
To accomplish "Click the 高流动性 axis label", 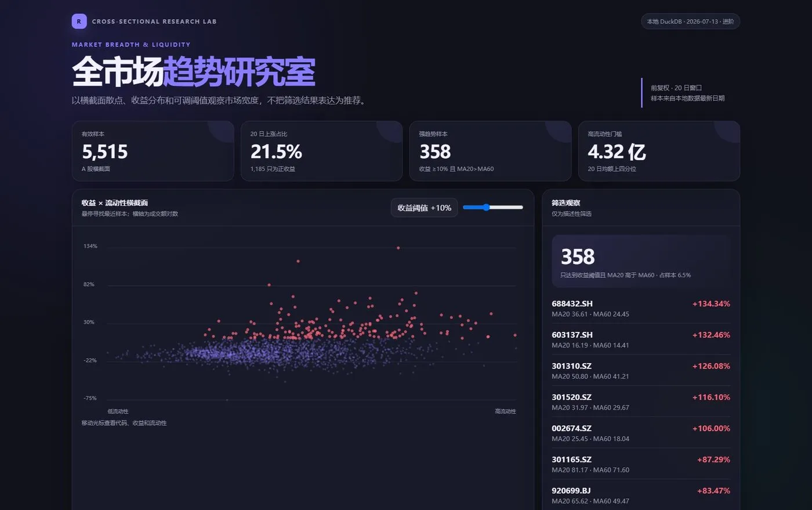I will [505, 411].
